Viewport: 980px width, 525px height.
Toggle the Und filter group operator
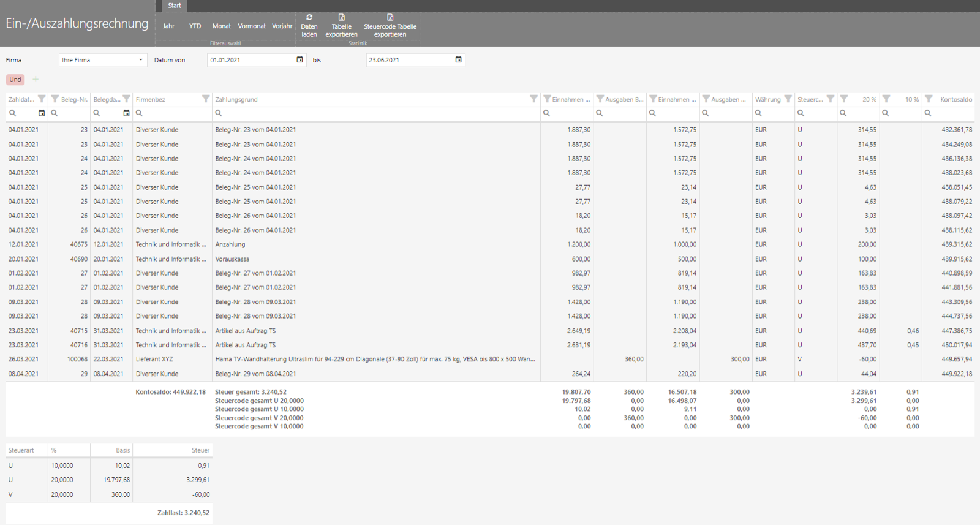[15, 80]
